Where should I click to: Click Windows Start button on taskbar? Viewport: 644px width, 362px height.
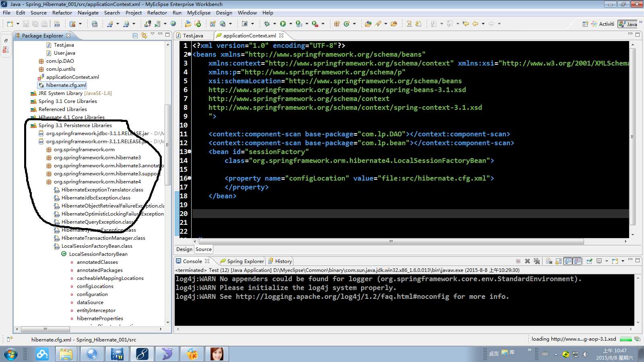pyautogui.click(x=11, y=354)
